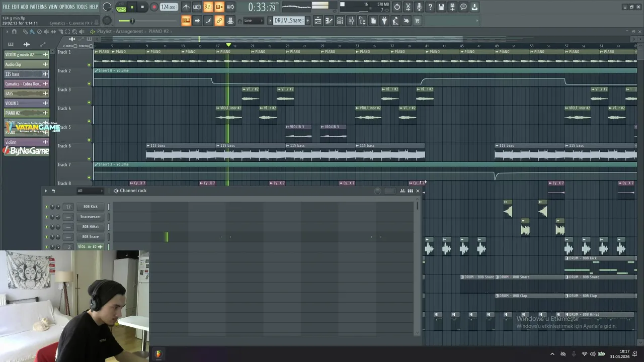Click the undo history icon

coord(397,7)
